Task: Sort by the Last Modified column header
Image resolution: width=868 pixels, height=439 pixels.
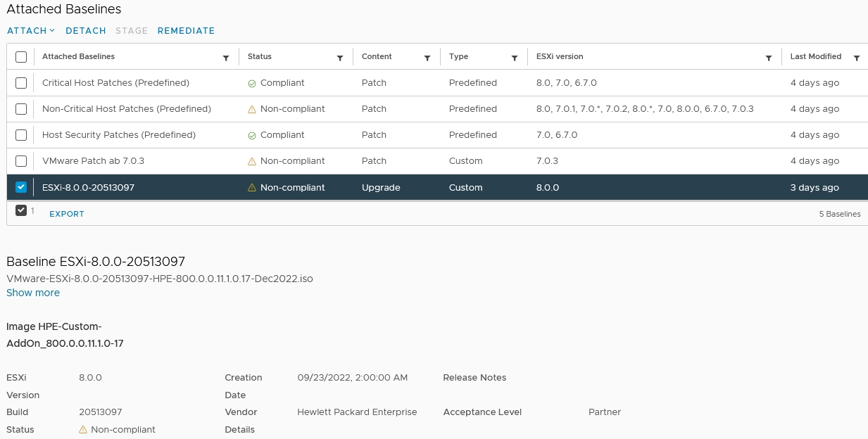Action: coord(815,56)
